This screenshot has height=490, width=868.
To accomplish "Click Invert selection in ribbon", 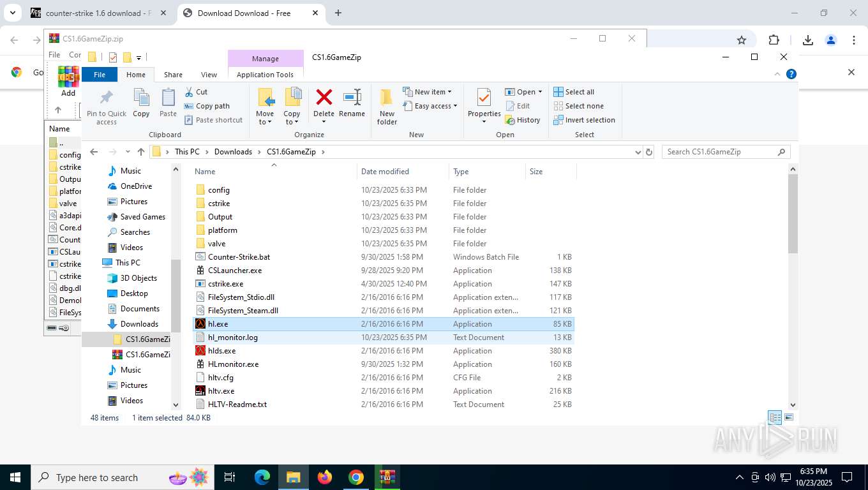I will point(584,120).
